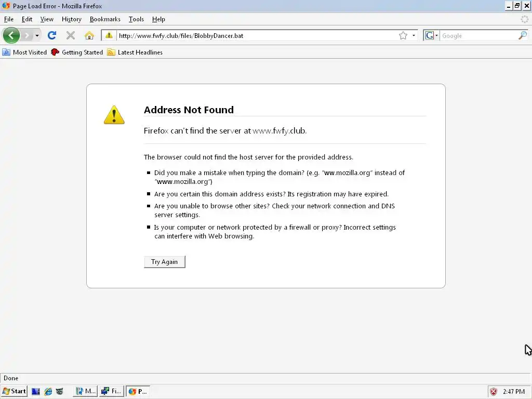
Task: Click the loading throbber icon by menu bar
Action: pyautogui.click(x=525, y=19)
